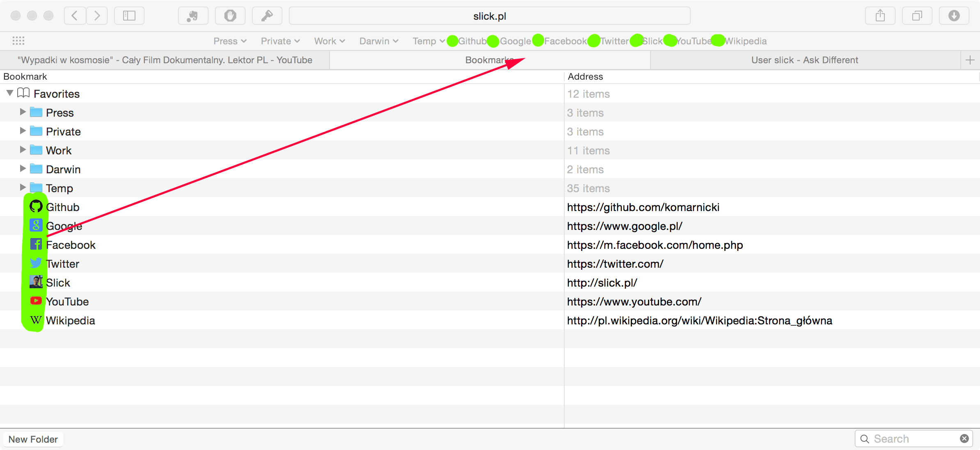
Task: Open the Private dropdown in favorites bar
Action: pos(280,41)
